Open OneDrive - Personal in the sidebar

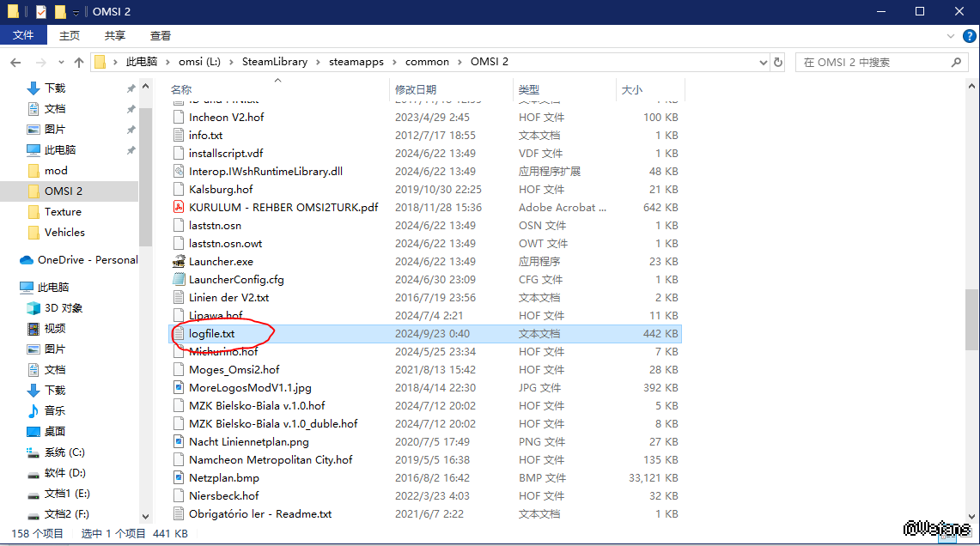[87, 259]
